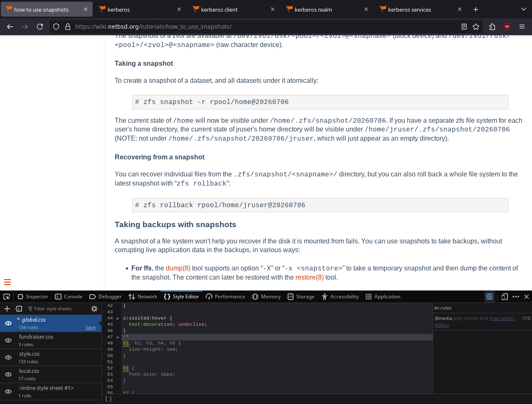Click the URL address bar

[x=266, y=27]
